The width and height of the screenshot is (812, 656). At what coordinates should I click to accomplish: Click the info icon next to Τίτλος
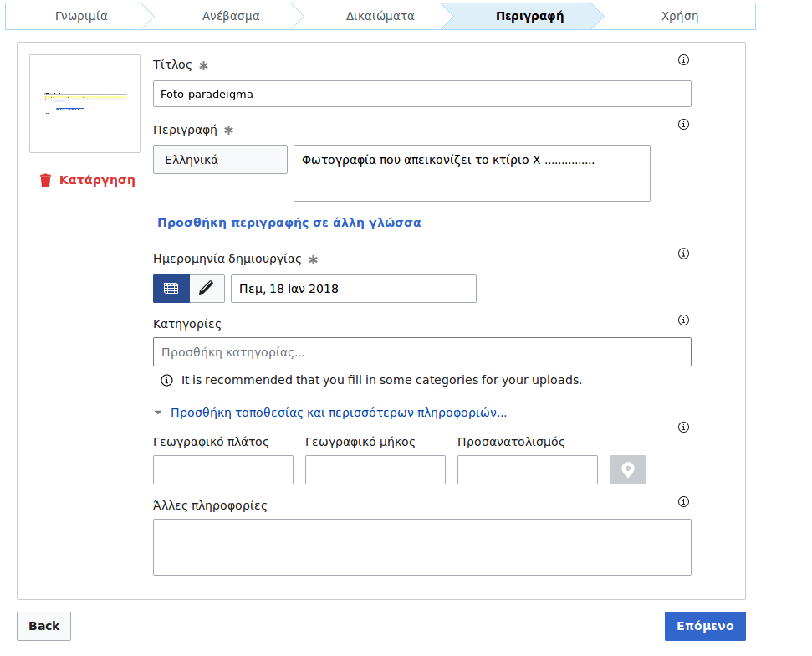pyautogui.click(x=683, y=60)
